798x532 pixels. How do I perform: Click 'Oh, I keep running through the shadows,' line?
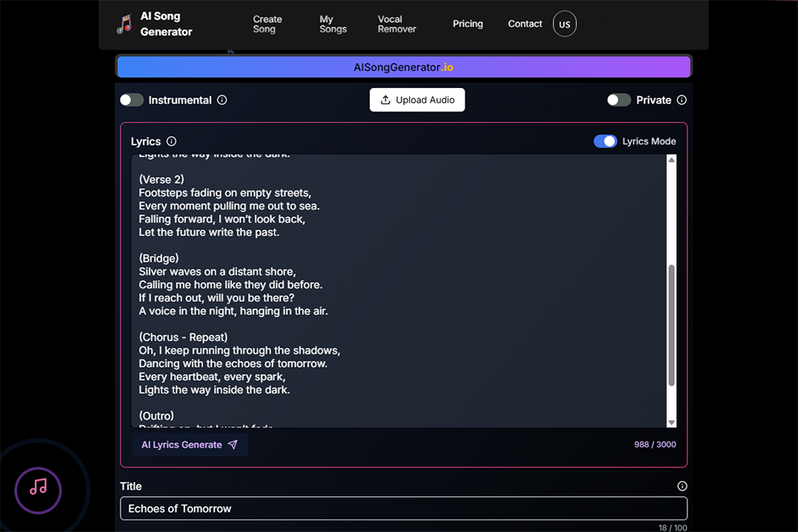(239, 350)
